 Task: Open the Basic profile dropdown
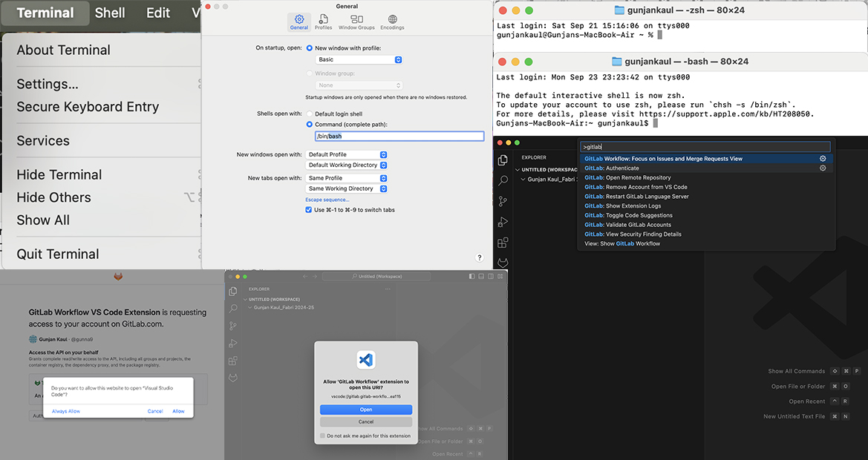(x=359, y=59)
